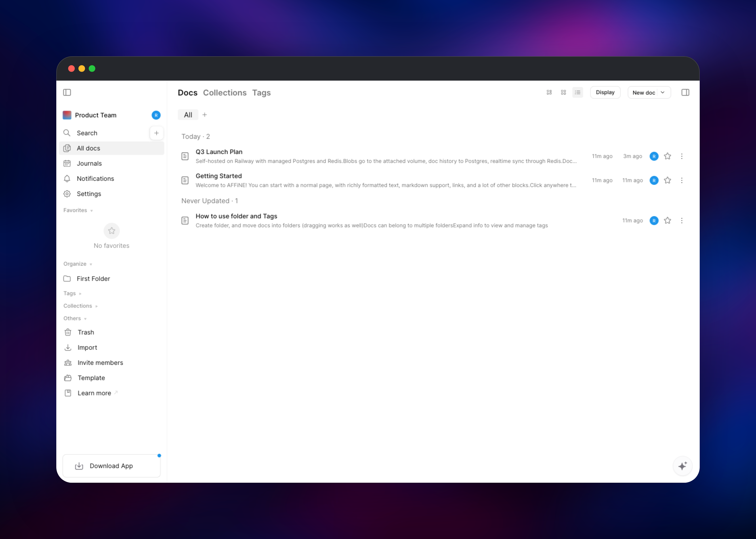Switch to the Collections tab
This screenshot has height=539, width=756.
coord(225,93)
